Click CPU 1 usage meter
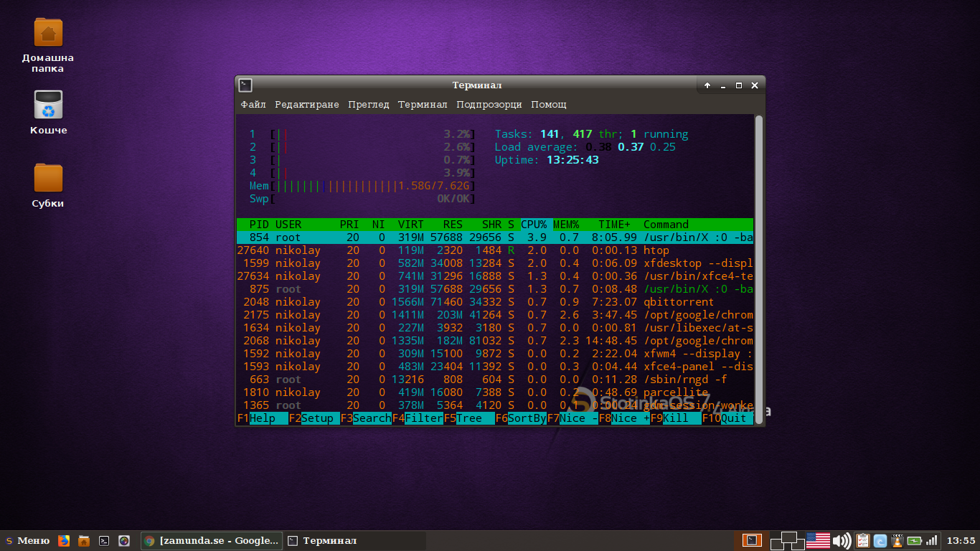Viewport: 980px width, 551px height. [362, 134]
